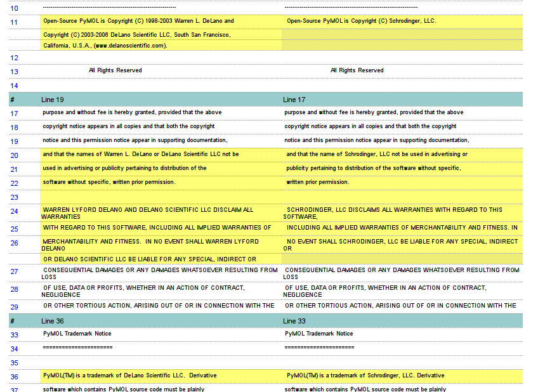Click the 'Line 17' section header
This screenshot has height=392, width=538.
tap(294, 100)
